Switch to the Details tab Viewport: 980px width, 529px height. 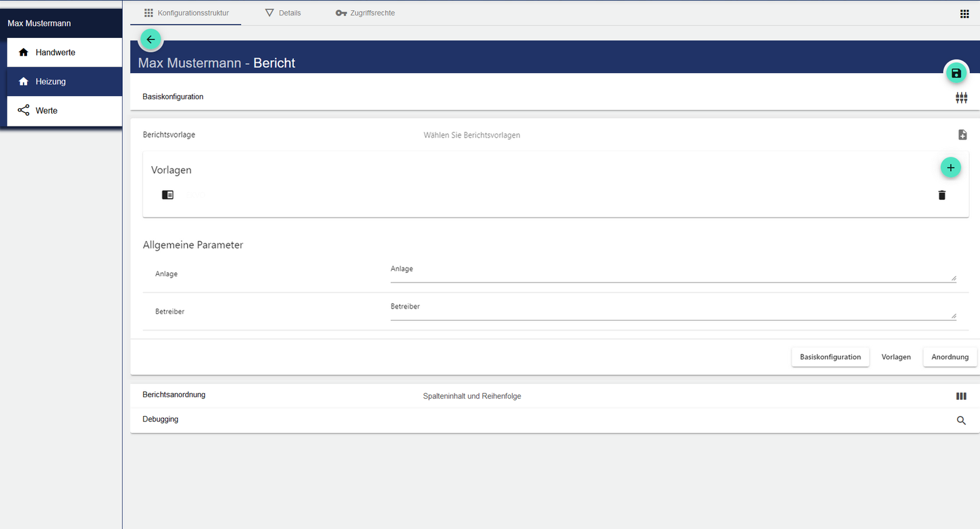pos(283,13)
